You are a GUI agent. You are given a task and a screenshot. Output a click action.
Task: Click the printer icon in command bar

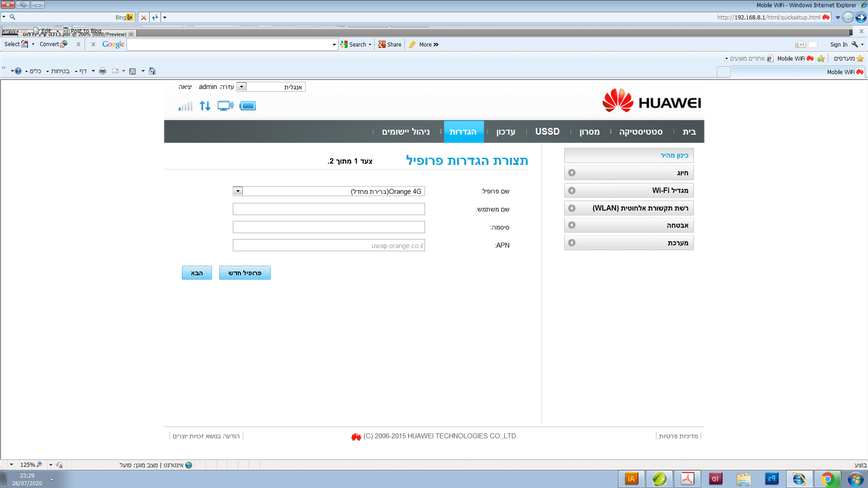(103, 71)
